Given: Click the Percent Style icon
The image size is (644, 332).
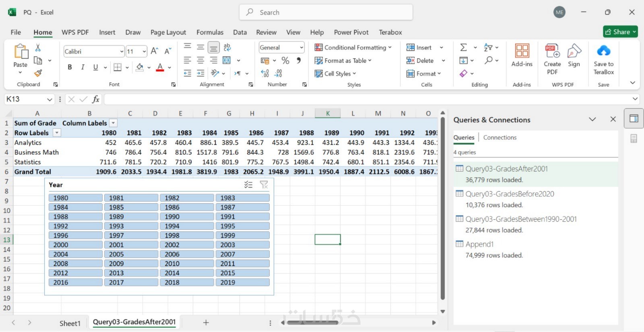Looking at the screenshot, I should click(x=285, y=60).
